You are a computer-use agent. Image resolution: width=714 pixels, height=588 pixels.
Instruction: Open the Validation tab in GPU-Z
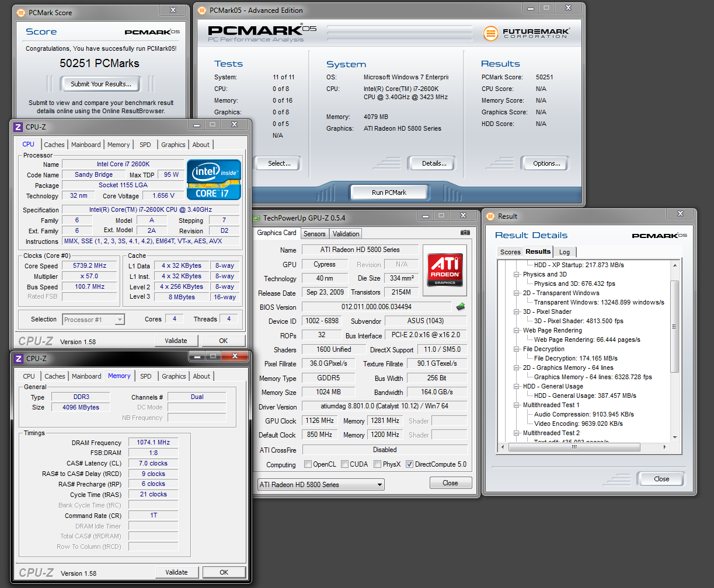coord(346,233)
